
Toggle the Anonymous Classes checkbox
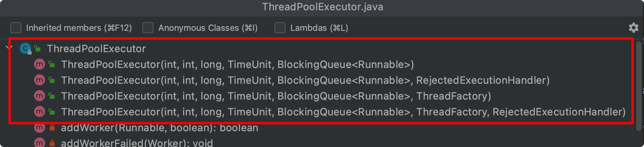[x=148, y=28]
